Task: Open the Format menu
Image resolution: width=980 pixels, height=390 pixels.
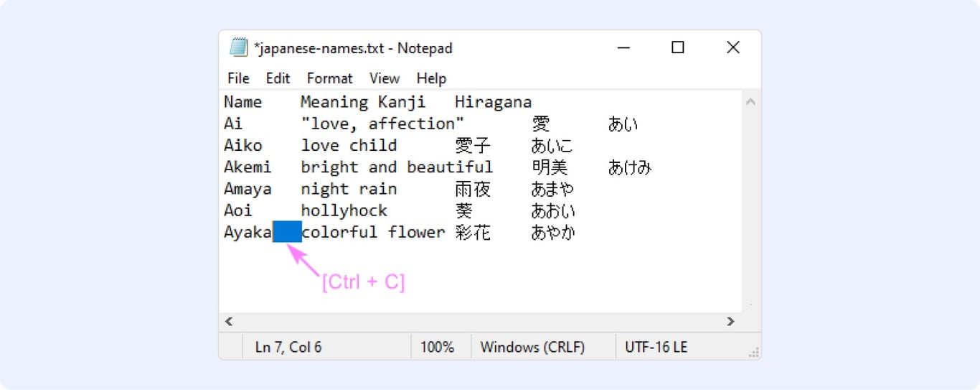Action: click(329, 78)
